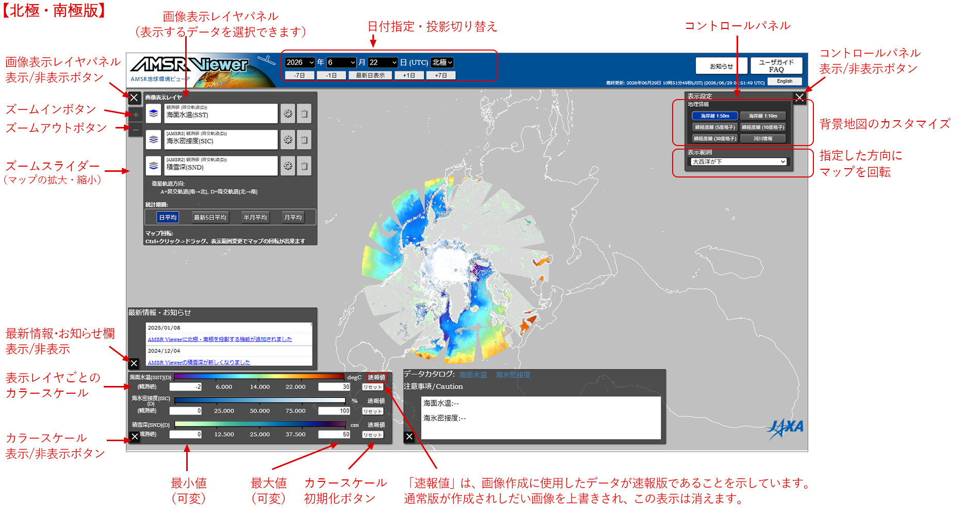Hide the color scale panel with its X button
The width and height of the screenshot is (980, 516).
point(135,437)
